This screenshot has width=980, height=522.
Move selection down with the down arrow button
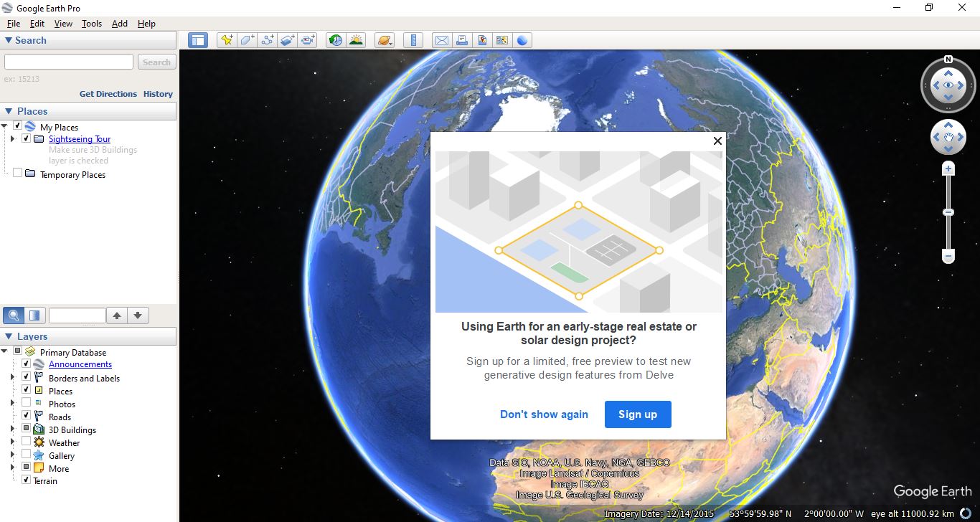pos(138,315)
